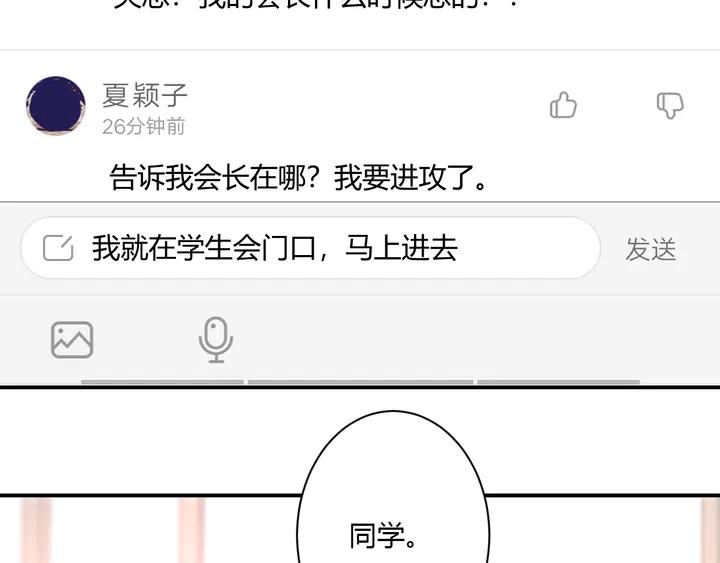720x563 pixels.
Task: Click the pink stripe at the bottom left
Action: click(36, 530)
